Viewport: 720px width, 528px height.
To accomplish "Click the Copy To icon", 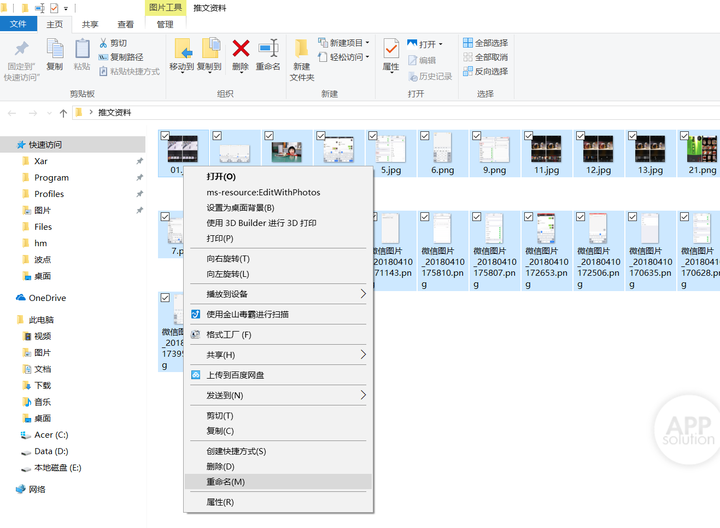I will click(x=210, y=48).
